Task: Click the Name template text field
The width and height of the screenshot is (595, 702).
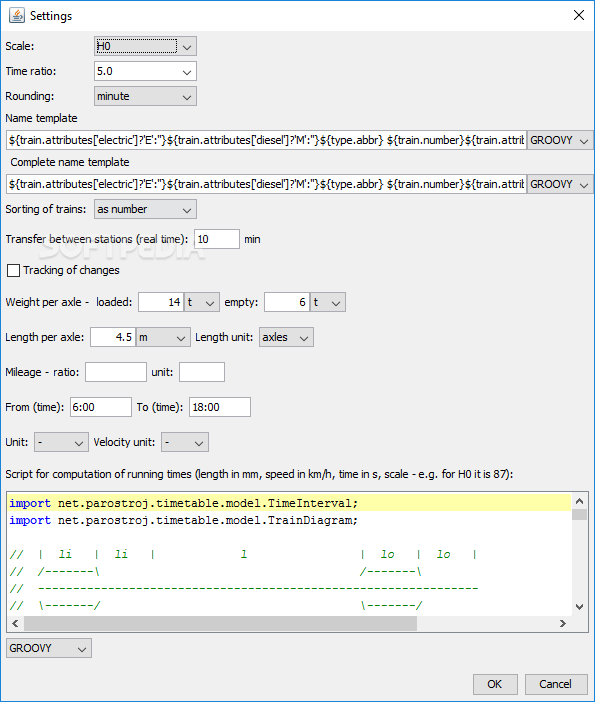Action: [x=266, y=140]
